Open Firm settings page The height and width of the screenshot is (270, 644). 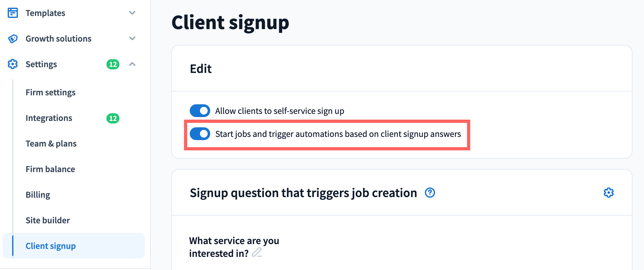coord(50,92)
